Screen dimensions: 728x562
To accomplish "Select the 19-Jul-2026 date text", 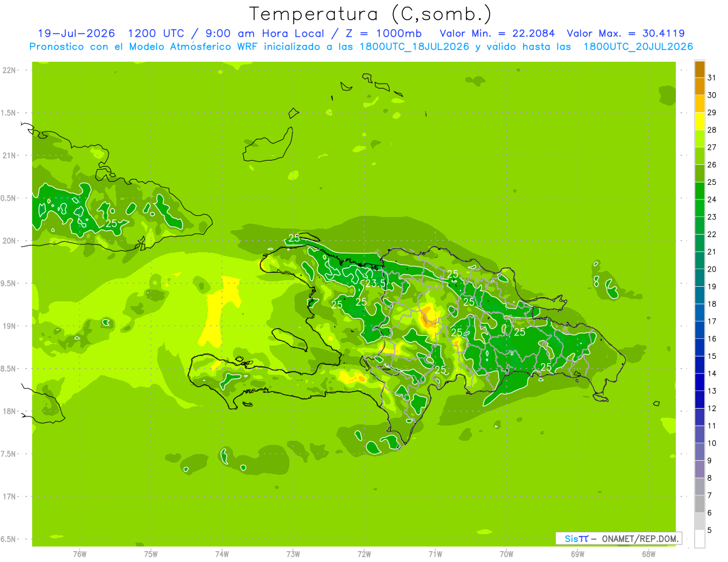I will (76, 33).
